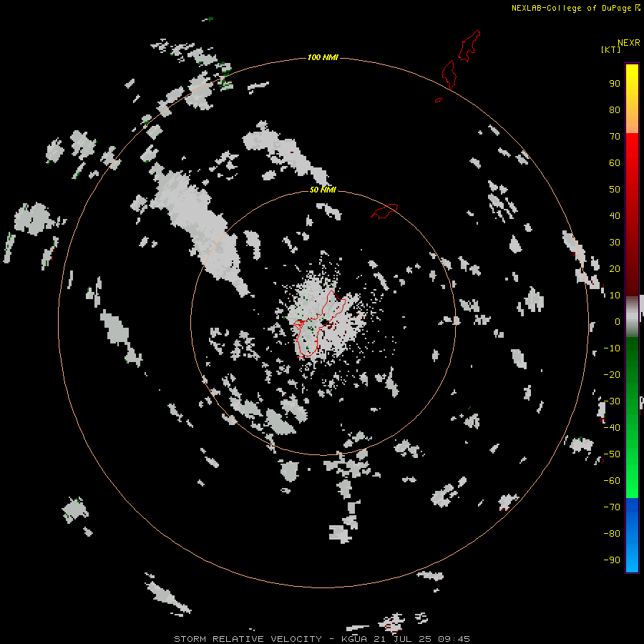The height and width of the screenshot is (644, 644).
Task: Click the NEXLAB-College of DuPage credit text
Action: tap(572, 8)
